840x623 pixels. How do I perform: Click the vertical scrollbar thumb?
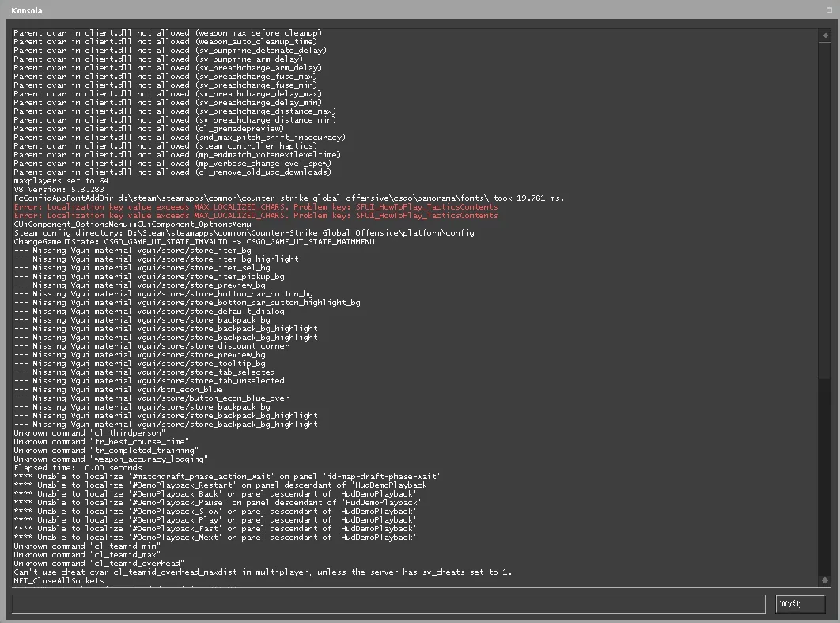pos(825,210)
